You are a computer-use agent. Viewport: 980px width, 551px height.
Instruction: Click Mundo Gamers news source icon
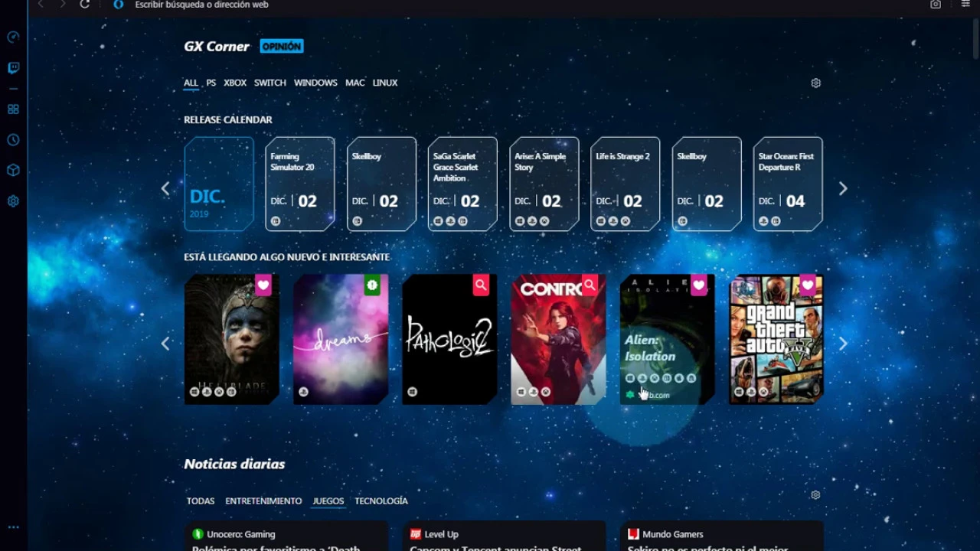633,534
